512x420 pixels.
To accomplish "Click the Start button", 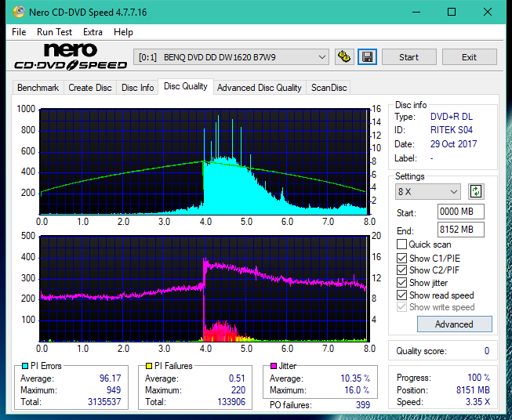I will pos(409,57).
